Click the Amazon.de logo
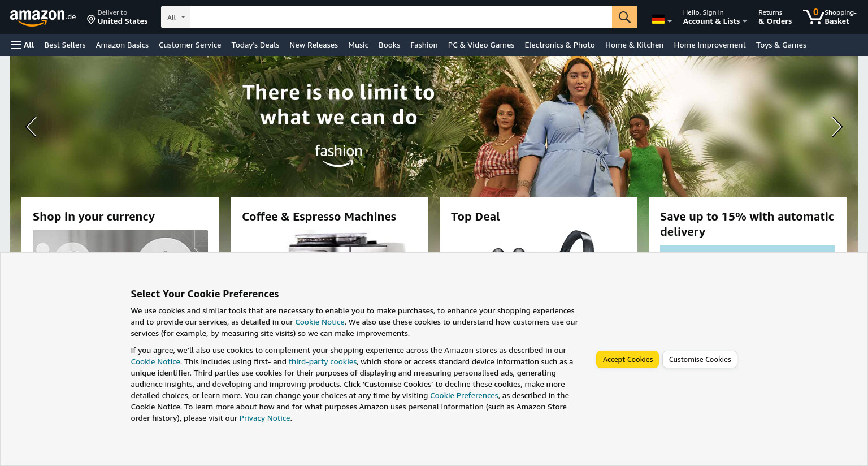Image resolution: width=868 pixels, height=466 pixels. [43, 18]
